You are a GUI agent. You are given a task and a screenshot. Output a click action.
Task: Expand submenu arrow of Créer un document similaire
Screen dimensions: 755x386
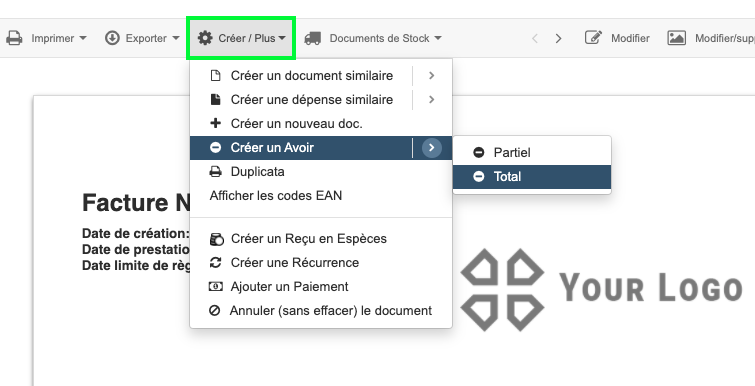[432, 76]
